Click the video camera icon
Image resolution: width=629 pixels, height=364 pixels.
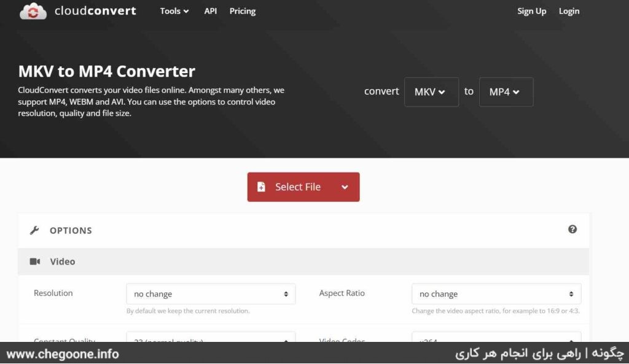tap(35, 261)
